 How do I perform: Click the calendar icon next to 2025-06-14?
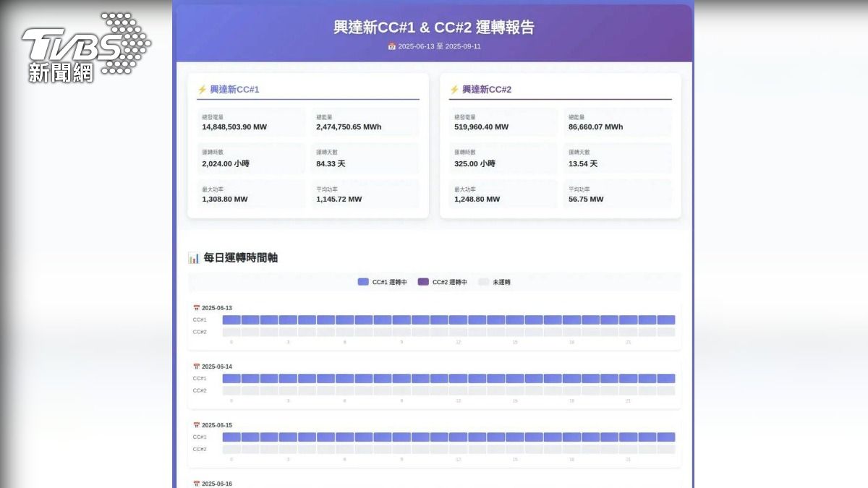tap(197, 367)
